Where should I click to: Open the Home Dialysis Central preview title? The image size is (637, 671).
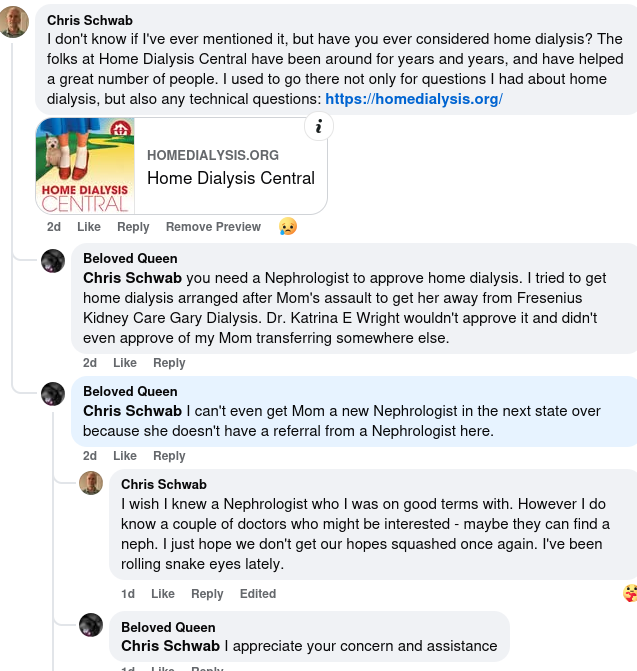click(x=231, y=178)
